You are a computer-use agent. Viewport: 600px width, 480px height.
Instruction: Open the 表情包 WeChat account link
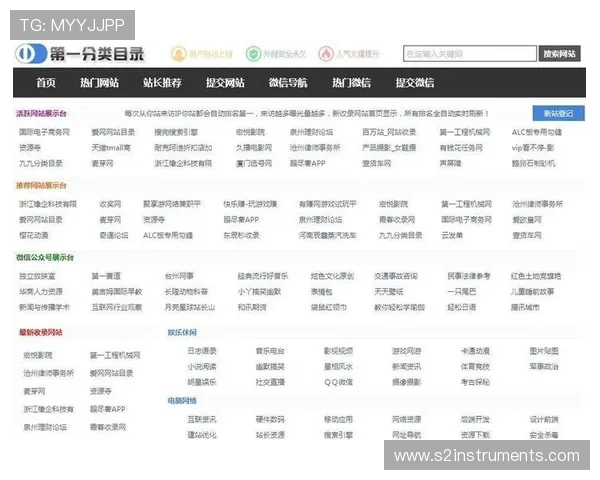[x=321, y=292]
